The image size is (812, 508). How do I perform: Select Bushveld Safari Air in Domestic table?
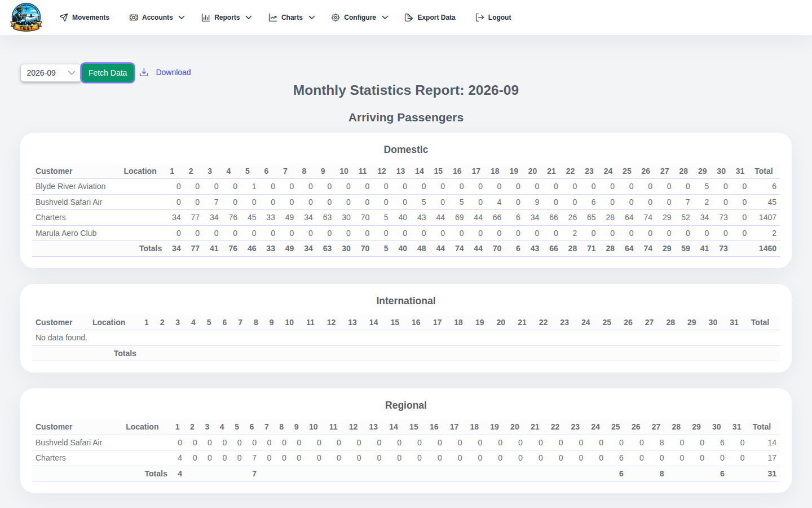[x=69, y=202]
